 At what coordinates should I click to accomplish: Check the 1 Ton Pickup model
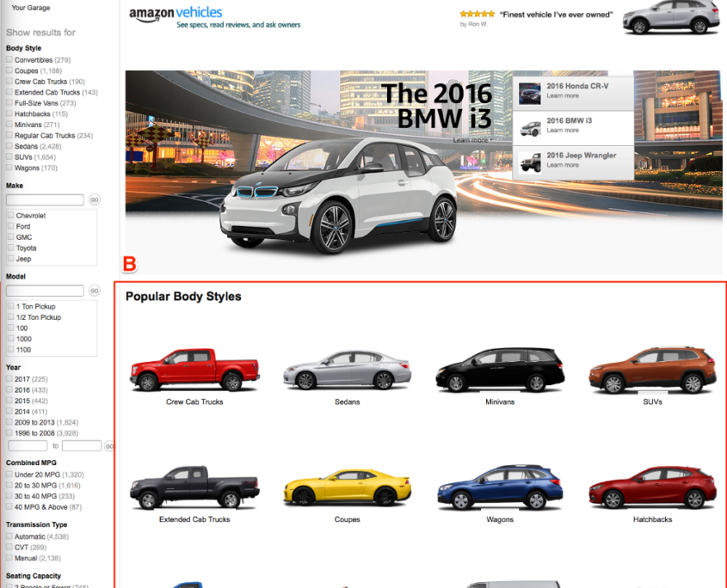coord(11,306)
